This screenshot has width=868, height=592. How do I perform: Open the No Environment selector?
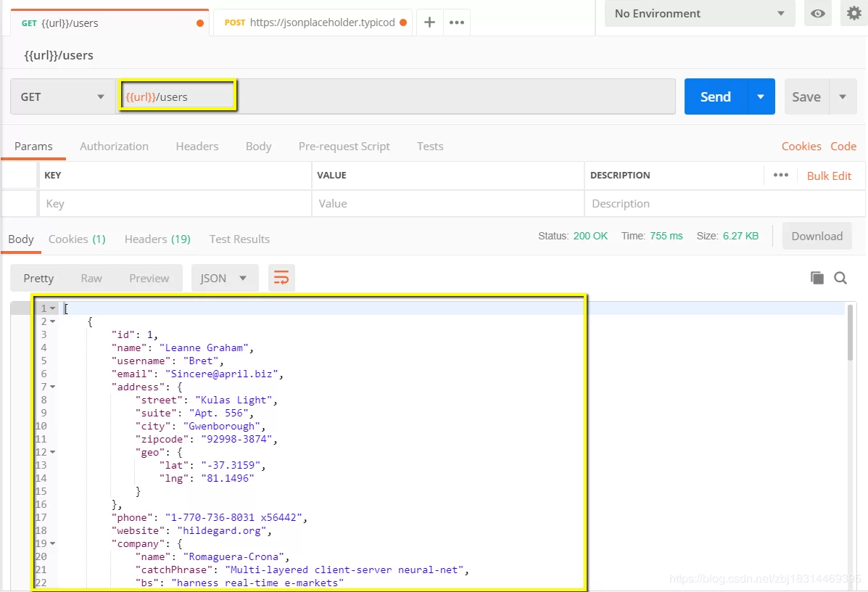[700, 14]
